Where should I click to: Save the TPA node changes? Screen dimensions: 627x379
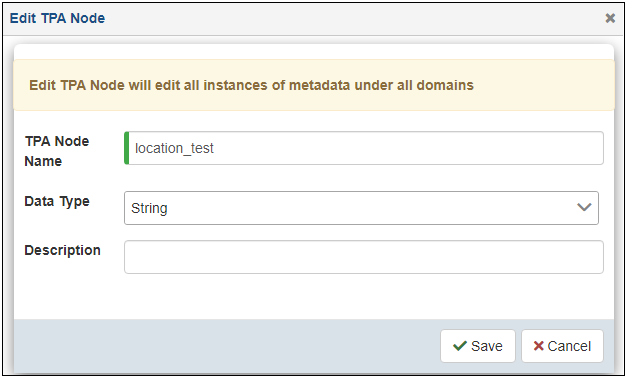coord(478,346)
